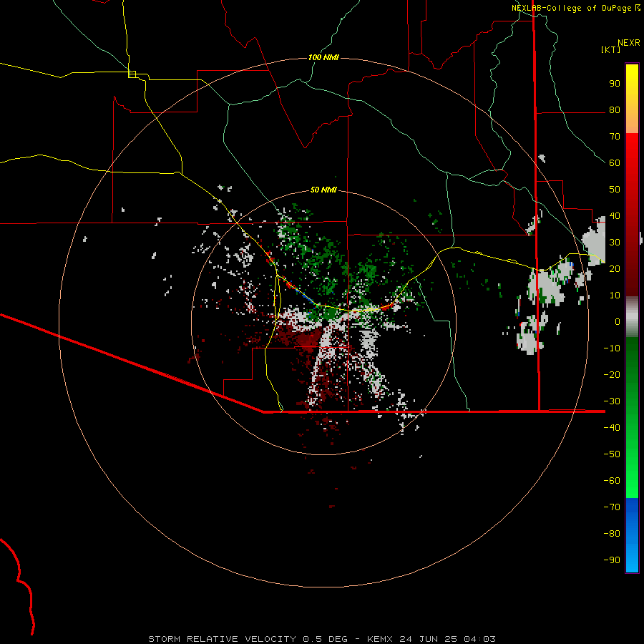The width and height of the screenshot is (644, 644).
Task: Click the 04:03 timestamp text
Action: [479, 639]
